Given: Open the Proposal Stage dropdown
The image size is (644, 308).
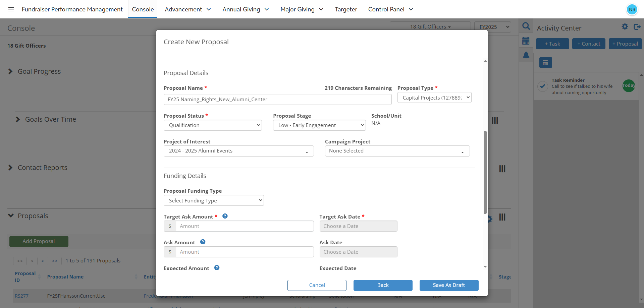Looking at the screenshot, I should [x=319, y=125].
